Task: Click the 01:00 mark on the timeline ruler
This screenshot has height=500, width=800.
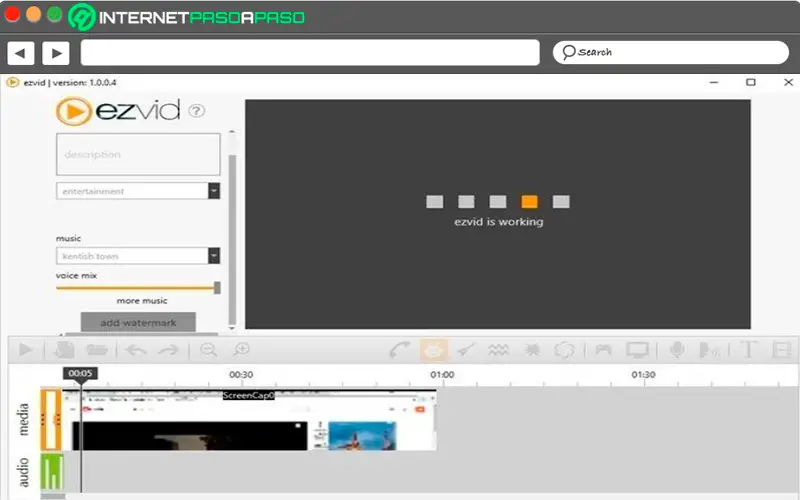Action: [442, 374]
